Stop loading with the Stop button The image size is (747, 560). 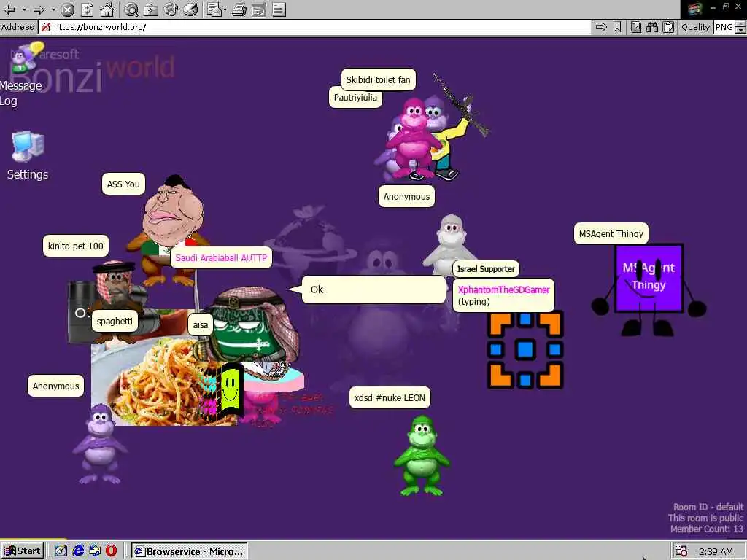point(68,9)
